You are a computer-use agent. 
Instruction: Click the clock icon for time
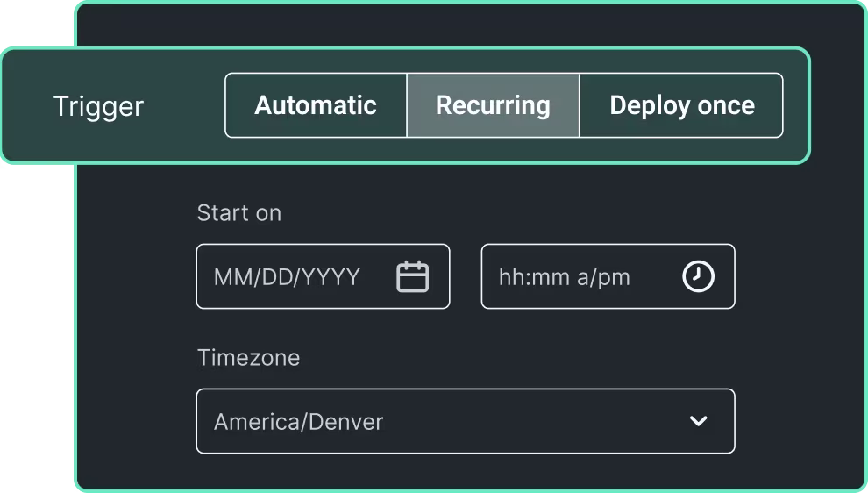tap(698, 277)
